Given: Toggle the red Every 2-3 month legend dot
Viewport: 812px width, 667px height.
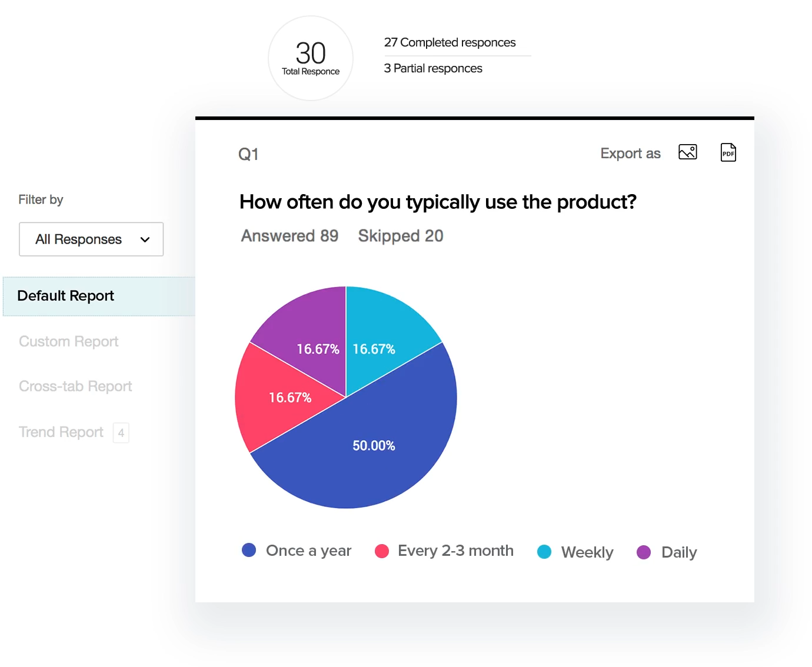Looking at the screenshot, I should [382, 551].
